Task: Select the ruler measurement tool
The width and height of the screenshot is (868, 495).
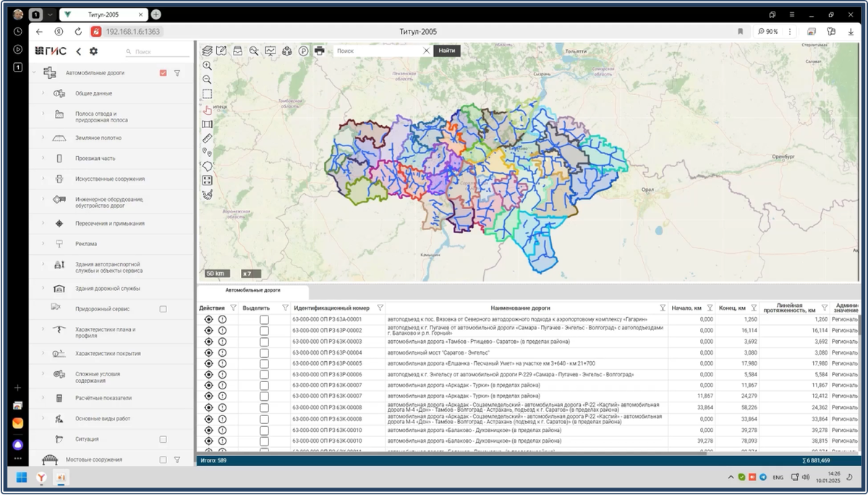Action: [x=208, y=138]
